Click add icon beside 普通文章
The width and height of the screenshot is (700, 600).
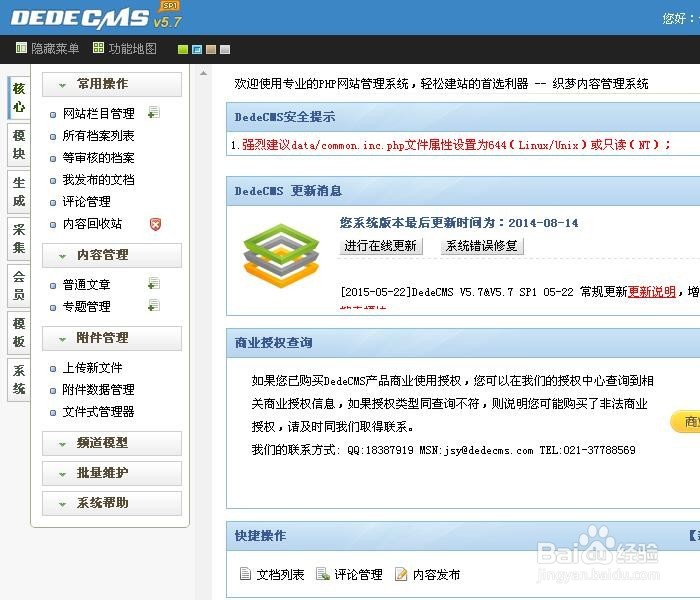tap(154, 283)
